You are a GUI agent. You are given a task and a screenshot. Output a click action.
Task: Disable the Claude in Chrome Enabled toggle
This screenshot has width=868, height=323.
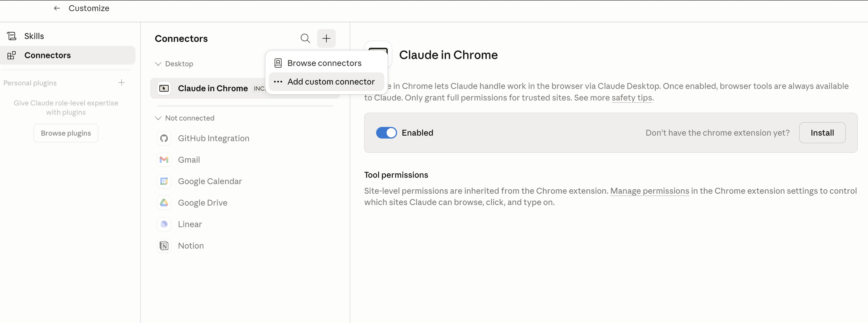386,133
